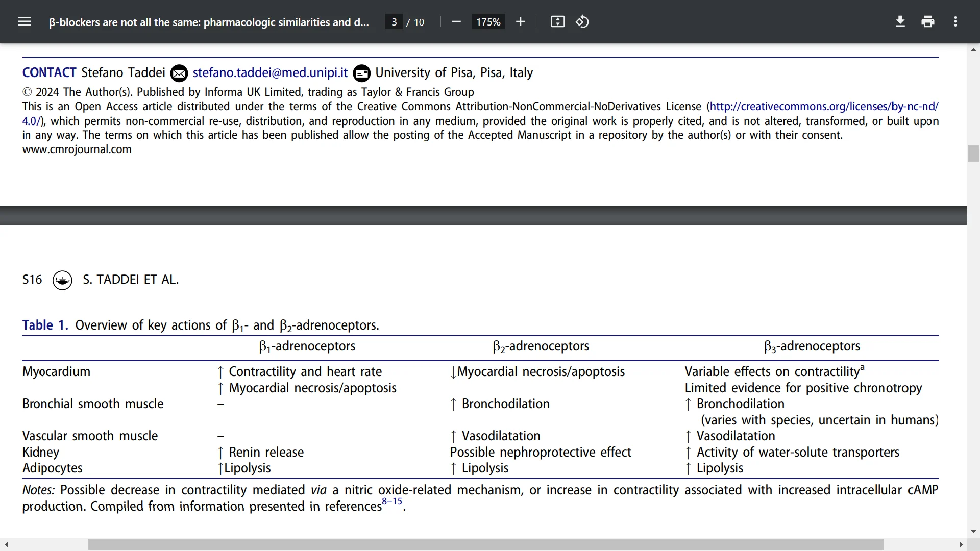Click the 'Vascular smooth muscle' row label
Viewport: 980px width, 551px height.
pyautogui.click(x=90, y=436)
